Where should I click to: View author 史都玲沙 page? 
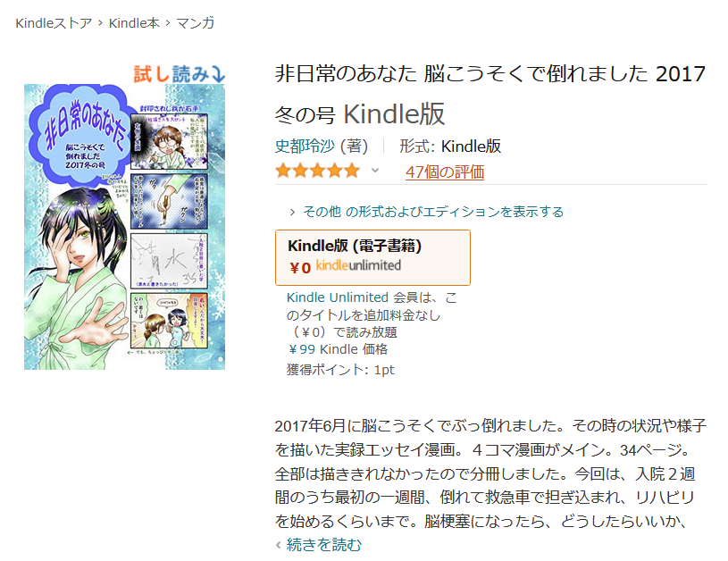(305, 147)
